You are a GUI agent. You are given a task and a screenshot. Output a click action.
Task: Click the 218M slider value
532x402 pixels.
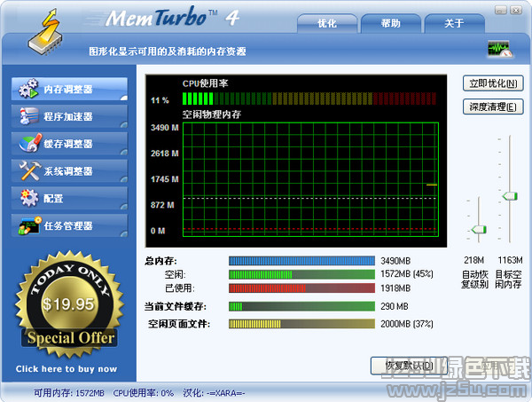click(x=474, y=260)
